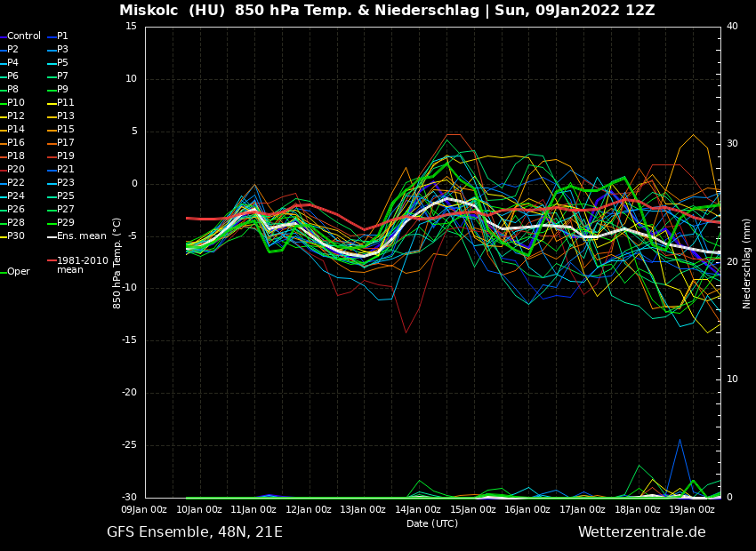Select the 09Jan 00z date tick label

144,510
